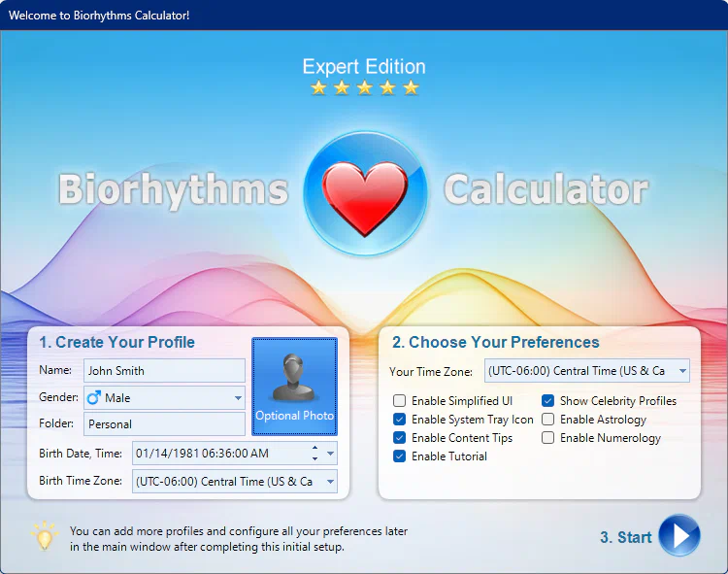Click the lightbulb tip icon

coord(44,536)
